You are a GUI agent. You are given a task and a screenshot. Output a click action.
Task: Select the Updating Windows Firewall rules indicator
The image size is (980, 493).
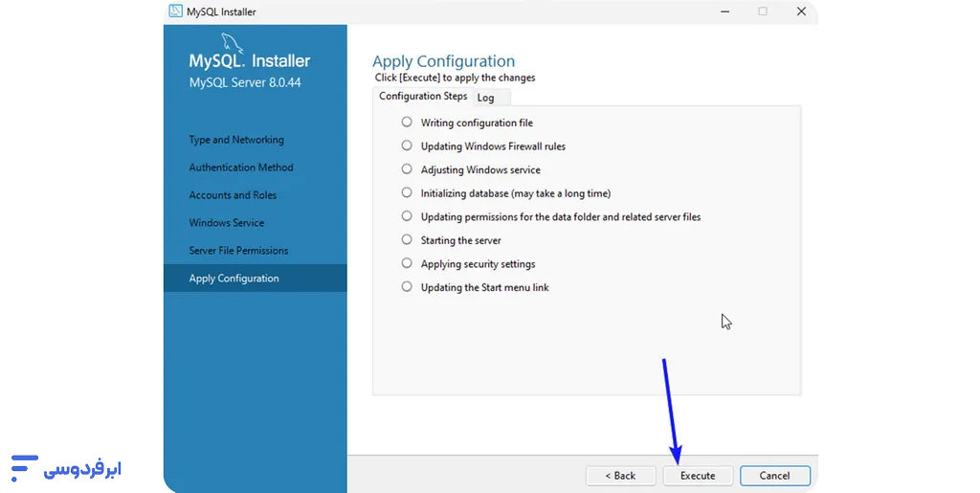click(407, 146)
